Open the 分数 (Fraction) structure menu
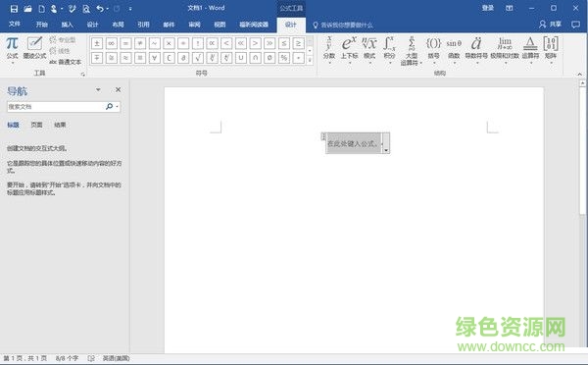The image size is (588, 365). click(x=329, y=50)
